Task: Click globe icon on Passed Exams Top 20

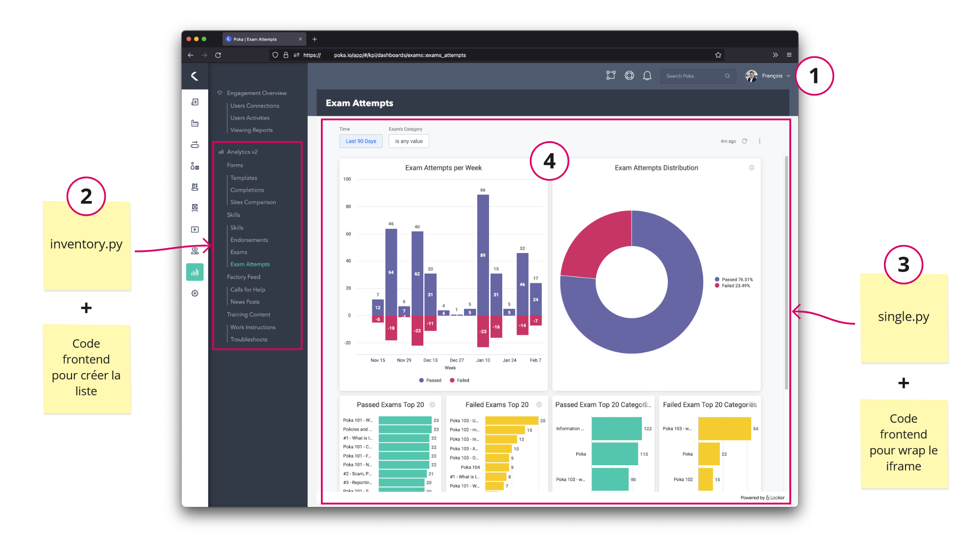Action: pyautogui.click(x=432, y=404)
